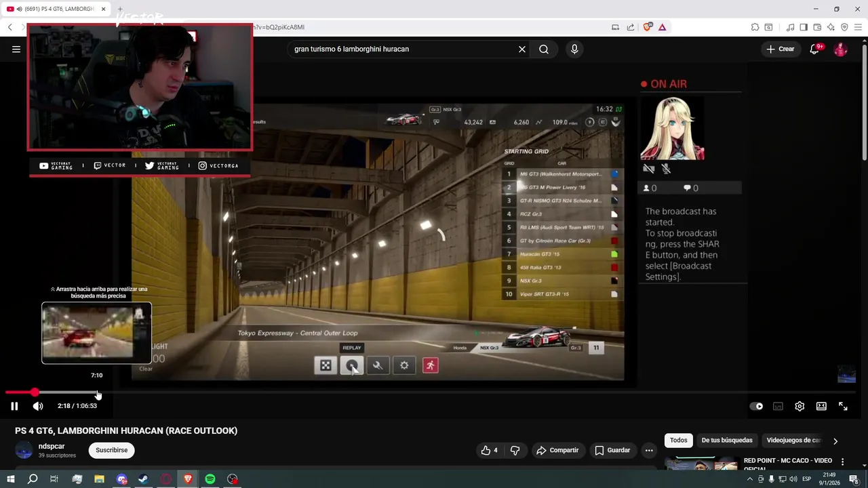Viewport: 868px width, 488px height.
Task: Click the magnifier search button
Action: [544, 49]
